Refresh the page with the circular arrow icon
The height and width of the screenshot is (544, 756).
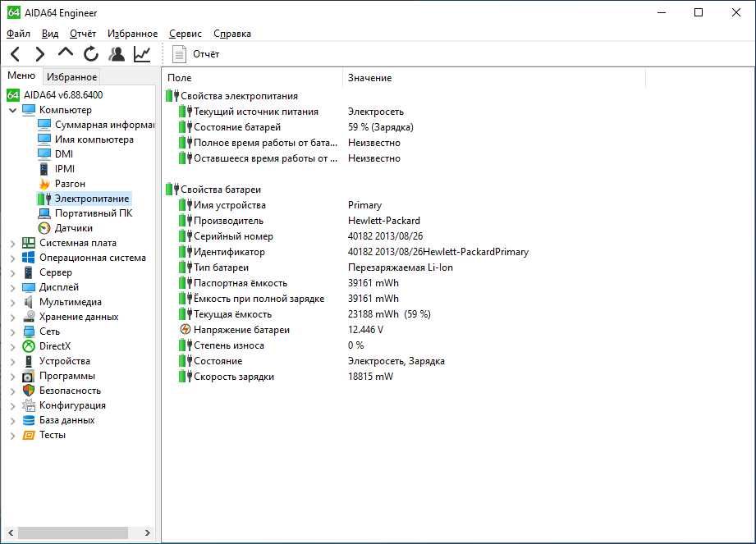pos(90,54)
